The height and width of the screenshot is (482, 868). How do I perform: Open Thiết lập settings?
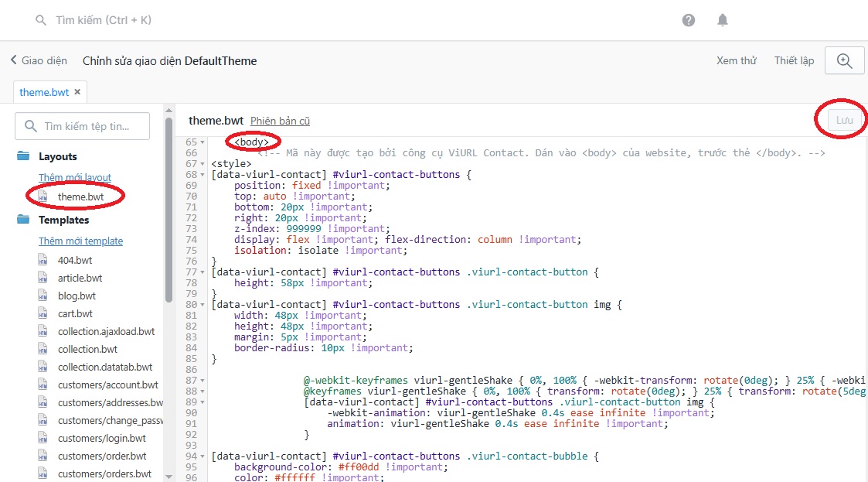[x=794, y=60]
